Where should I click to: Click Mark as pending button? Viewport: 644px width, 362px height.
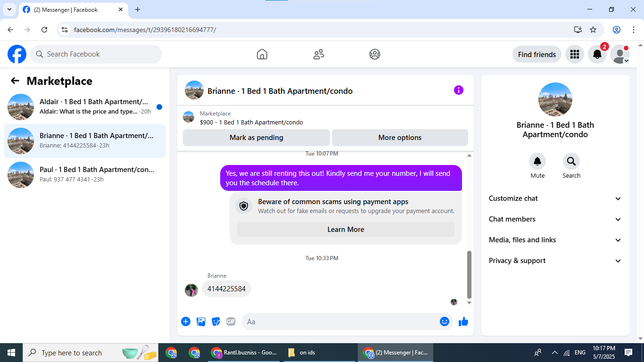coord(256,138)
